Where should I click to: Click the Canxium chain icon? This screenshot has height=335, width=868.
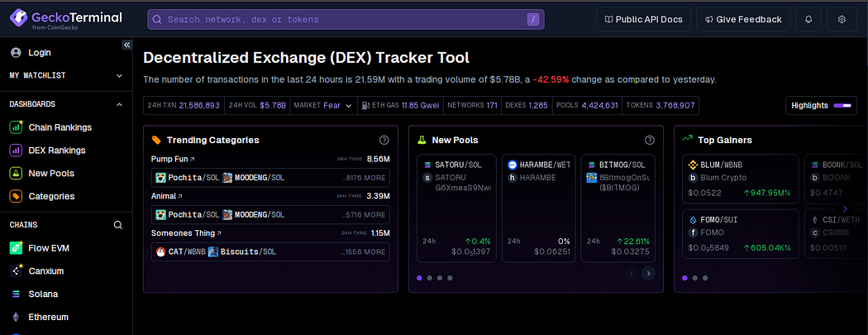[16, 271]
